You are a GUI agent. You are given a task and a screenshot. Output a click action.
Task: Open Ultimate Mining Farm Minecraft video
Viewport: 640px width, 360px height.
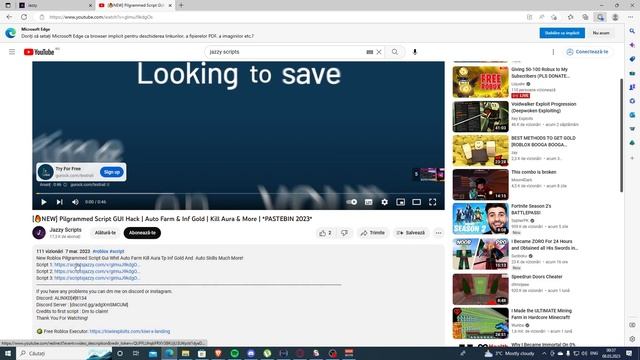[x=480, y=323]
